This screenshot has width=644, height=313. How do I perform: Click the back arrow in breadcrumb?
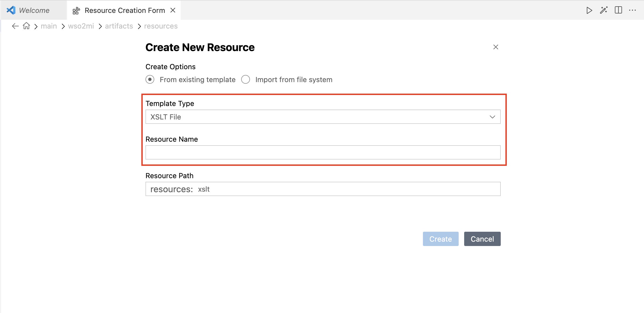coord(15,26)
